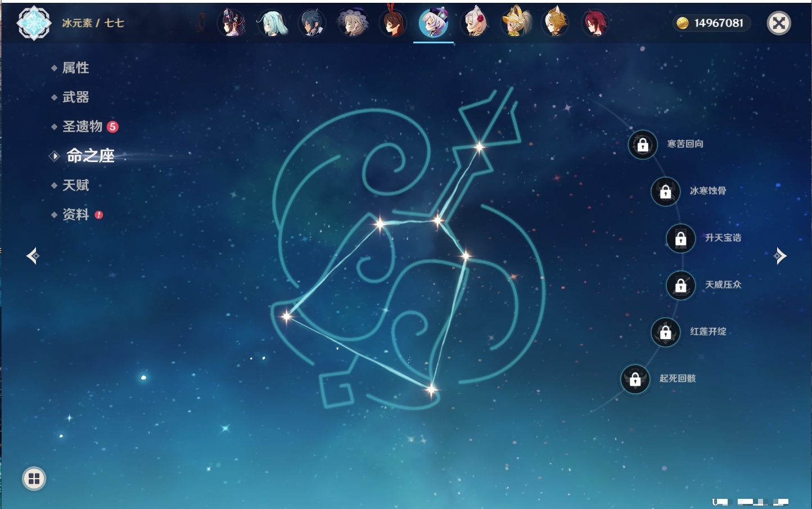Open the 圣遗物 artifacts tab
Image resolution: width=812 pixels, height=509 pixels.
[x=82, y=127]
